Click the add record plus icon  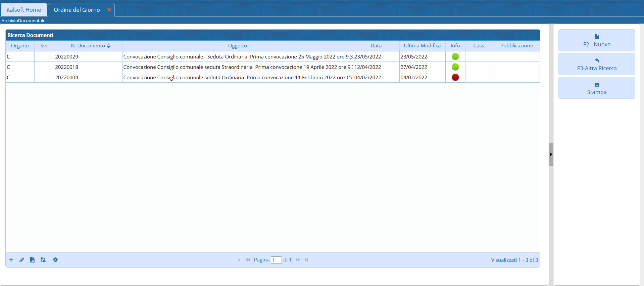click(11, 260)
